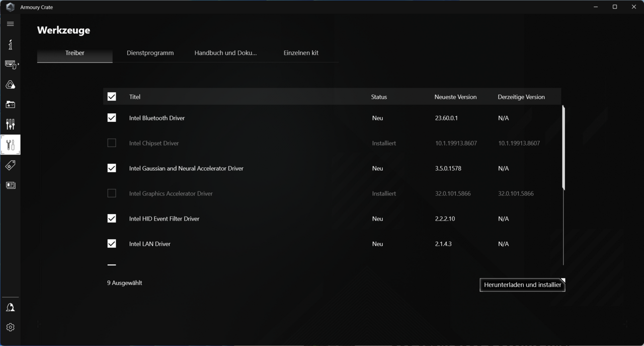Open the user profile icon at the bottom of the sidebar
This screenshot has height=346, width=644.
pyautogui.click(x=10, y=307)
